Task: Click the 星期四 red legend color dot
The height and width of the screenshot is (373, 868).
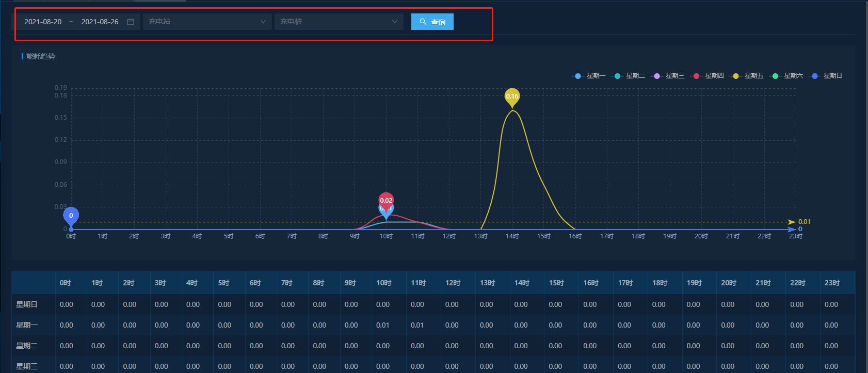Action: click(x=696, y=76)
